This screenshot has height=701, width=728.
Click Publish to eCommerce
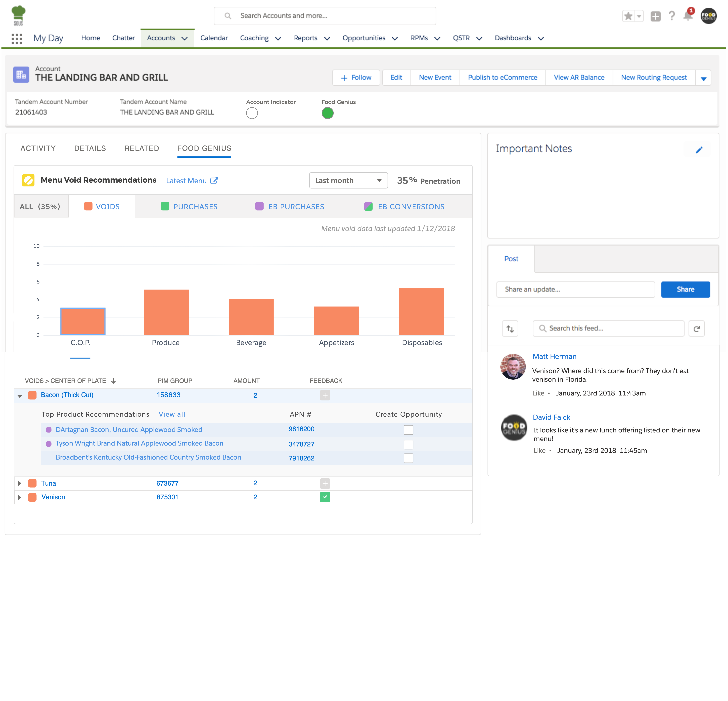tap(503, 78)
